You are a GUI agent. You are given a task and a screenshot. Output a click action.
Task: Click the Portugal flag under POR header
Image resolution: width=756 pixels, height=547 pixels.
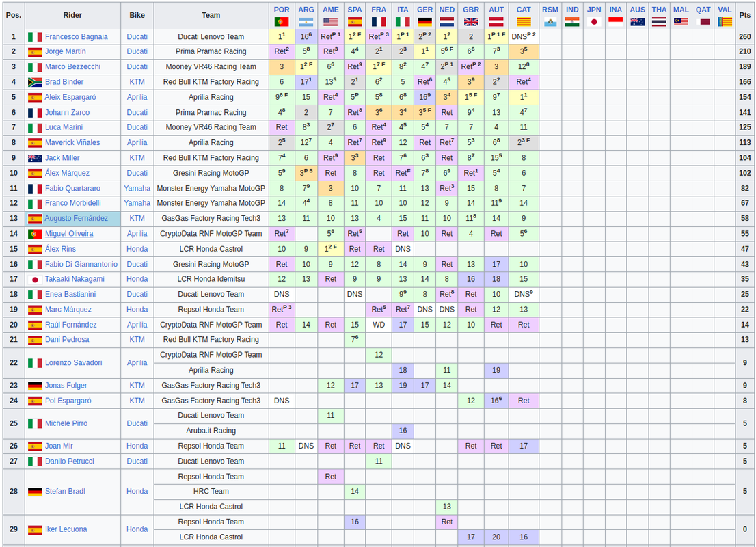coord(282,22)
